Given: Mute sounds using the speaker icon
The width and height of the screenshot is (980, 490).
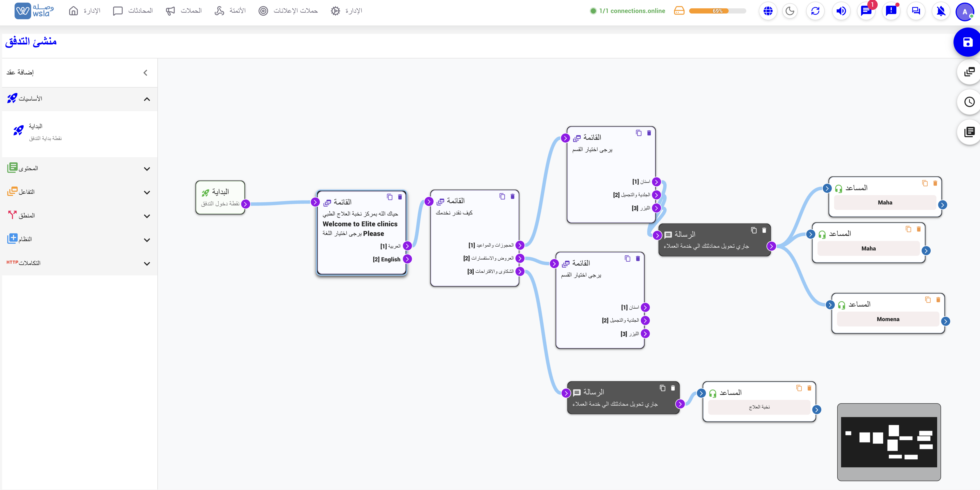Looking at the screenshot, I should (841, 11).
